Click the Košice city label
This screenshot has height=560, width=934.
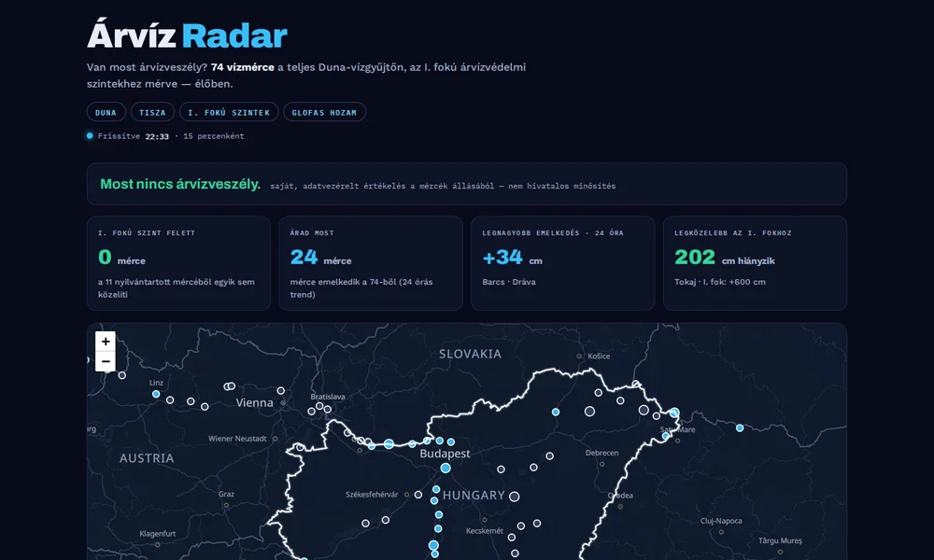(599, 356)
